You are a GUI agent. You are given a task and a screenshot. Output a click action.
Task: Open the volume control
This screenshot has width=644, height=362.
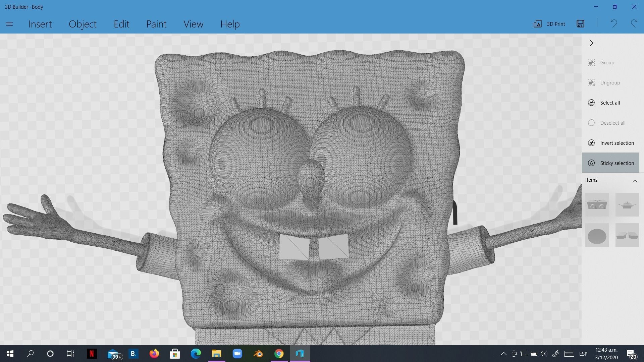click(544, 354)
